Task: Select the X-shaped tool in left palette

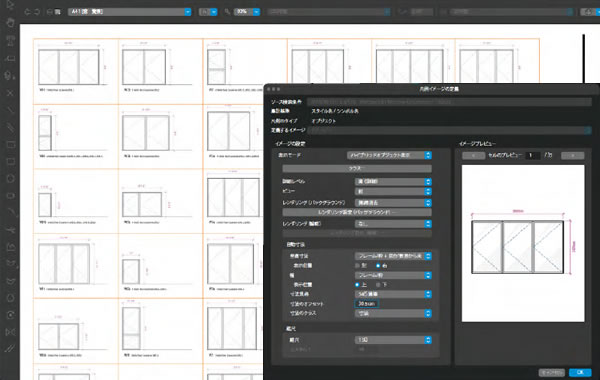Action: click(x=10, y=93)
